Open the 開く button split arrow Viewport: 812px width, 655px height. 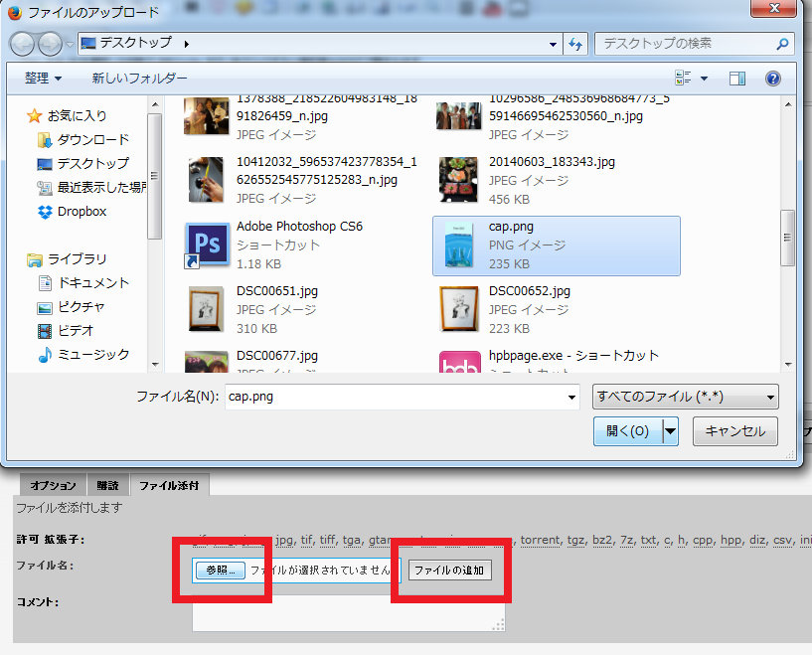pos(671,431)
